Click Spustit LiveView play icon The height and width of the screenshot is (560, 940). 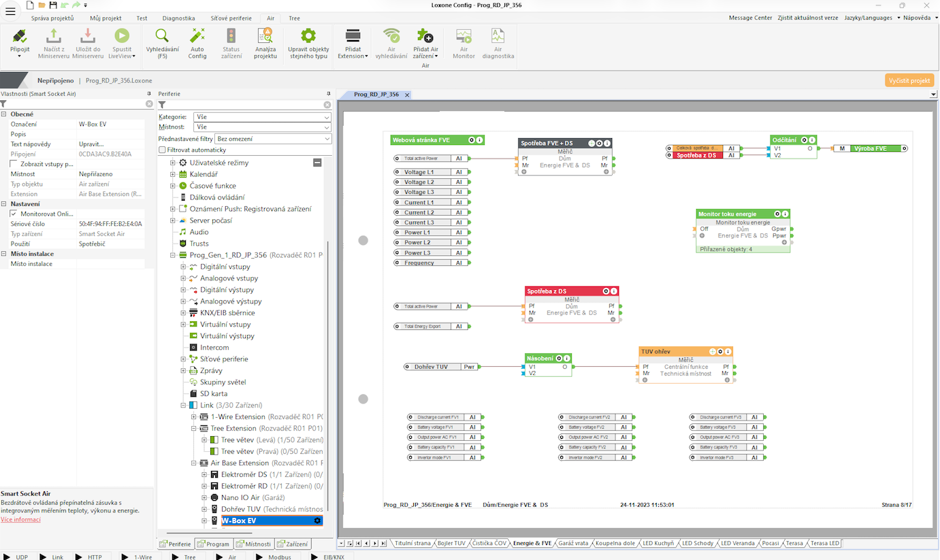(x=122, y=37)
